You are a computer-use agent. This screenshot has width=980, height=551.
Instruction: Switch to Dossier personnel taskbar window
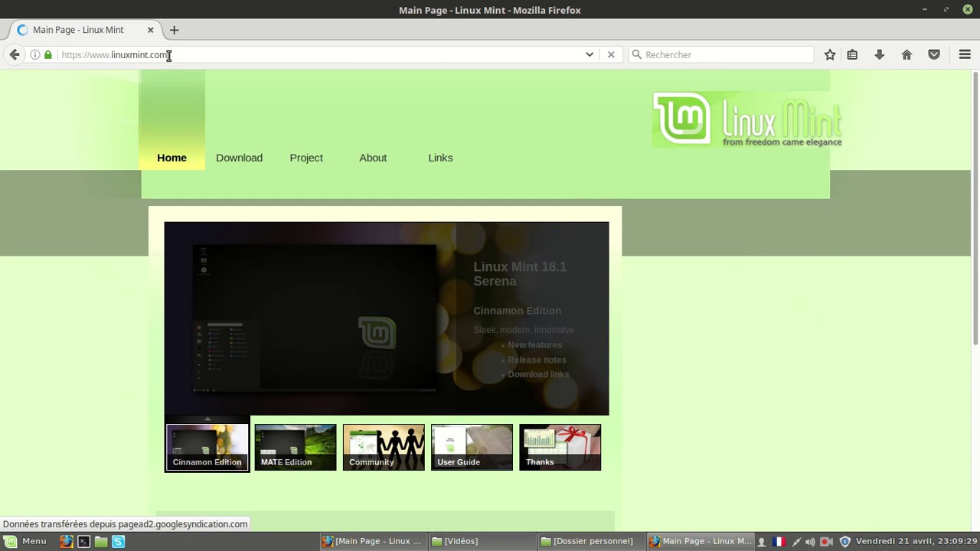tap(591, 541)
